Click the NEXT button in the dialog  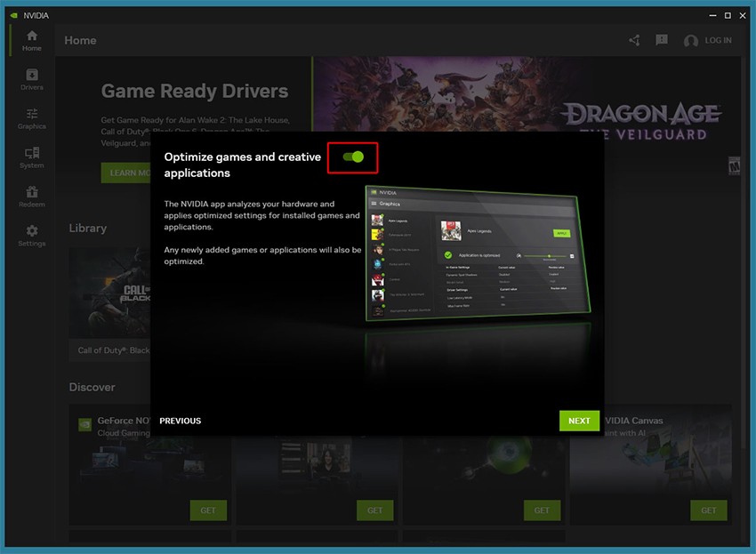tap(579, 421)
